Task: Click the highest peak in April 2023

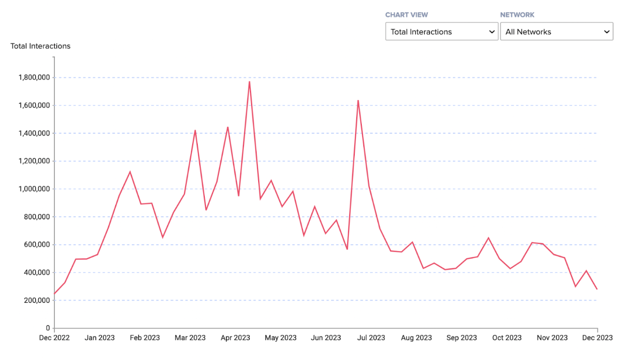Action: (x=249, y=81)
